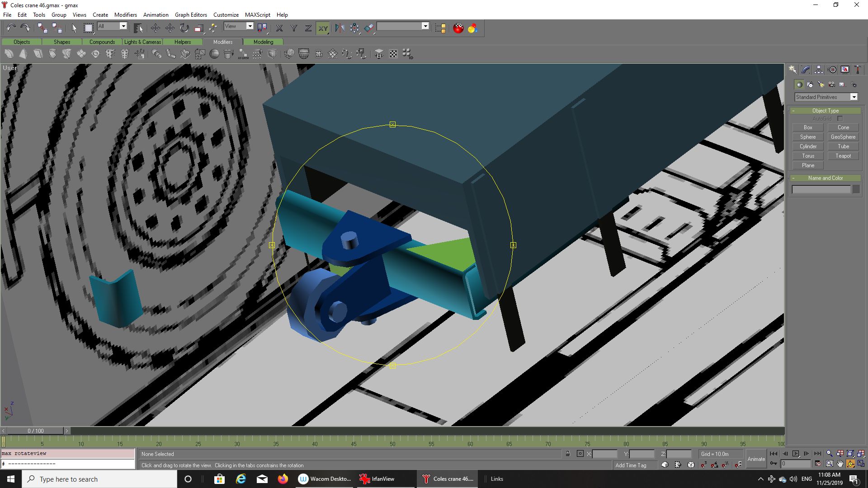Click the Mirror Selected Objects icon

pyautogui.click(x=340, y=28)
